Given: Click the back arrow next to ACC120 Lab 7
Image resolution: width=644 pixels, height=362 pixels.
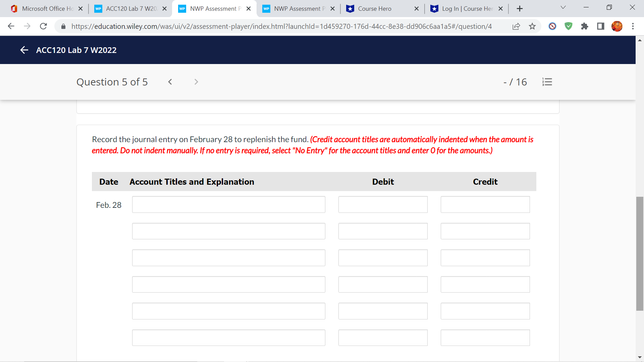Looking at the screenshot, I should coord(24,50).
